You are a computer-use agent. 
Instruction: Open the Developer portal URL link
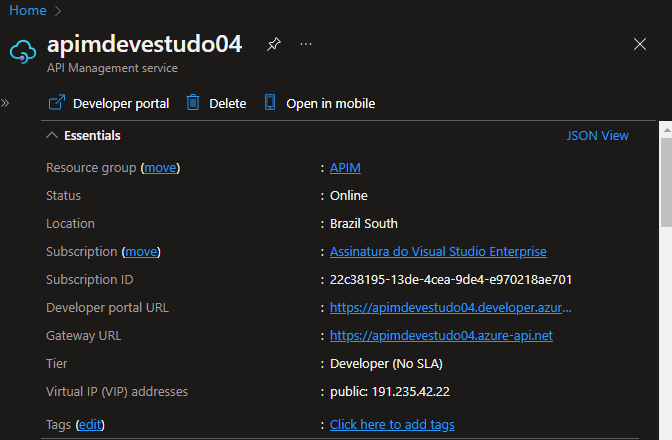click(x=450, y=308)
